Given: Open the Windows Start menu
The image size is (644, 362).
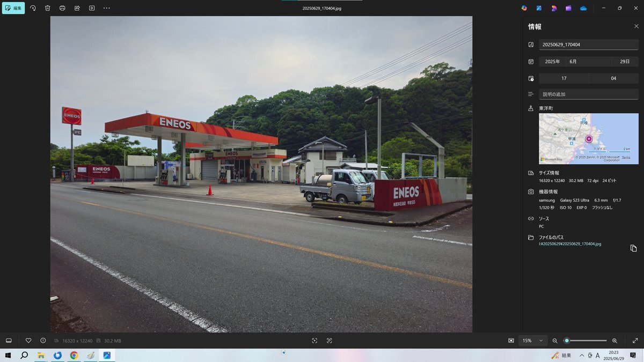Looking at the screenshot, I should pos(8,356).
